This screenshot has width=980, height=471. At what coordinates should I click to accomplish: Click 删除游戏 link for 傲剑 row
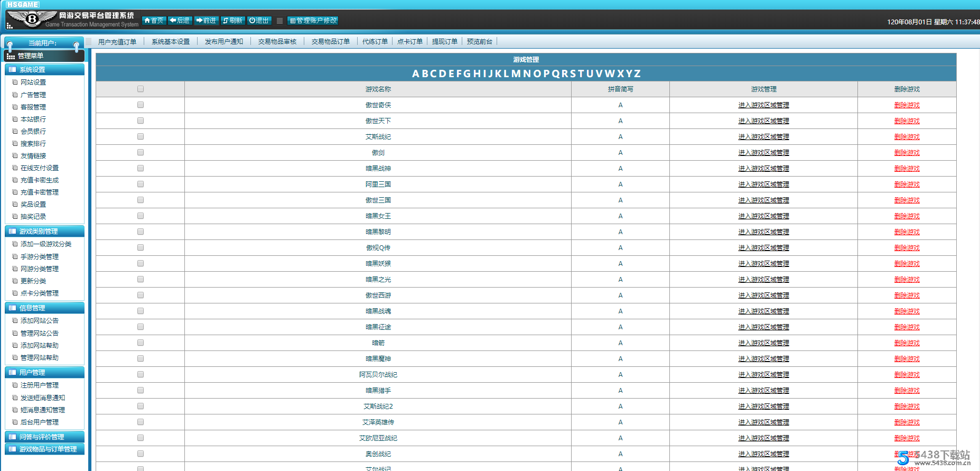click(907, 153)
